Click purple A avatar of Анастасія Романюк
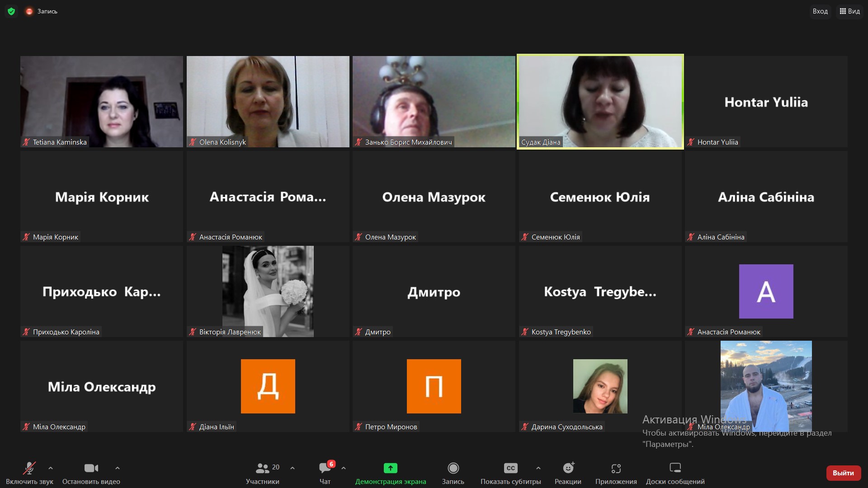This screenshot has width=868, height=488. tap(766, 291)
